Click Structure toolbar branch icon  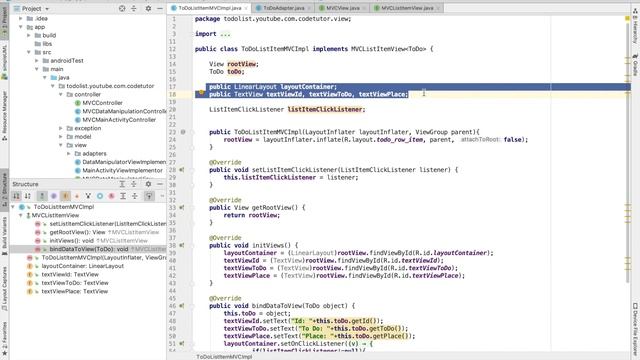(x=88, y=196)
